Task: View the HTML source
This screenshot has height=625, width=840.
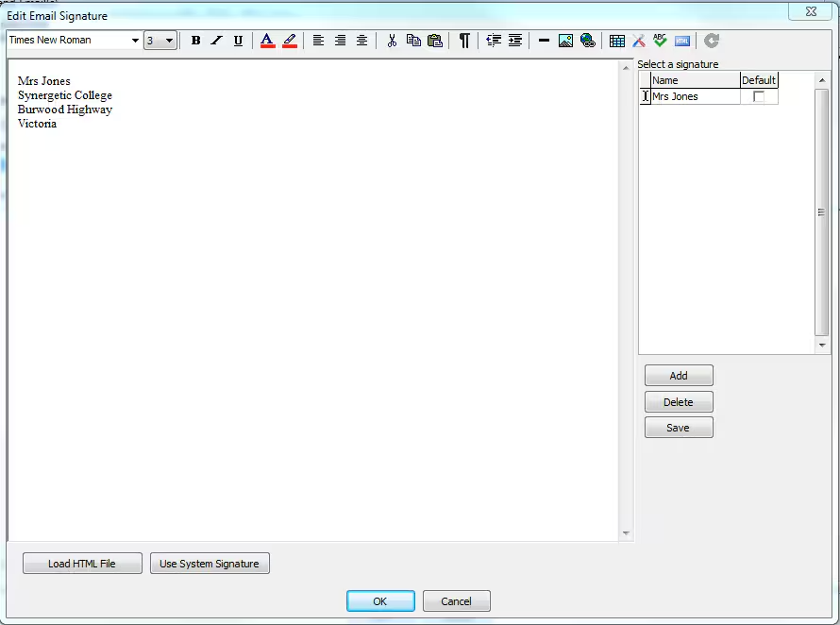Action: point(682,41)
